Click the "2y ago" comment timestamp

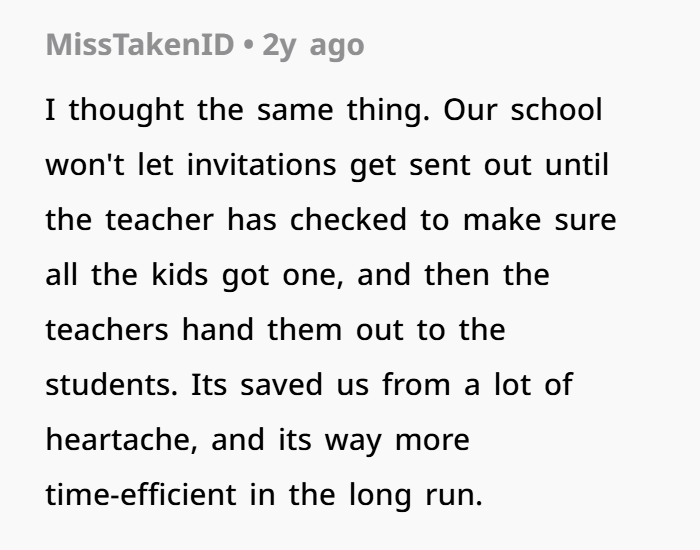[x=313, y=46]
